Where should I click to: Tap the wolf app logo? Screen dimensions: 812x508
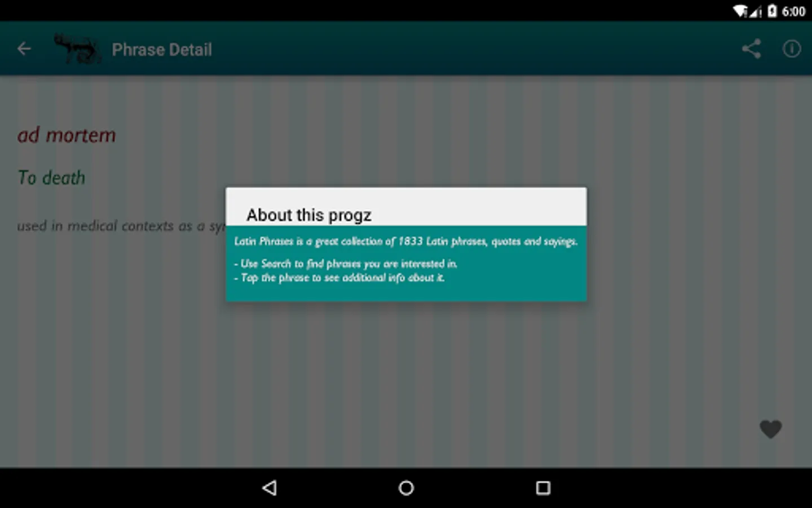pyautogui.click(x=77, y=49)
